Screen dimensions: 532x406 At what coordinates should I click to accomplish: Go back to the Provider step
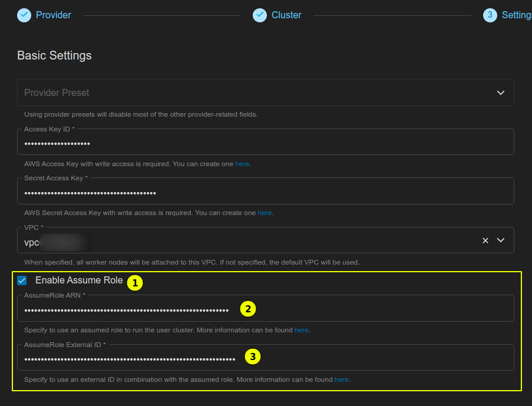(44, 15)
